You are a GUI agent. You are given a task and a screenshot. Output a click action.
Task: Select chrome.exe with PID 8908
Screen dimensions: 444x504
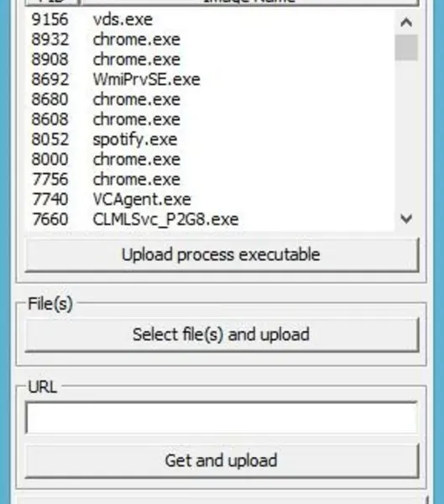pos(210,60)
